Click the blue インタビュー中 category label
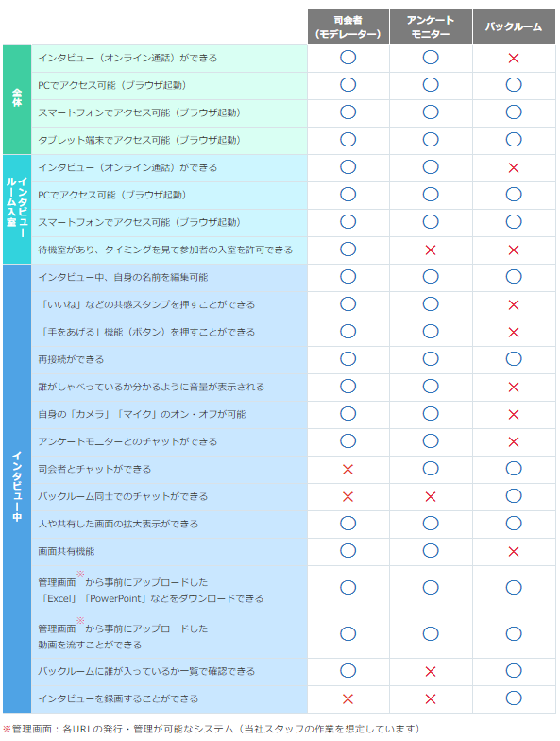The image size is (560, 741). pyautogui.click(x=17, y=488)
